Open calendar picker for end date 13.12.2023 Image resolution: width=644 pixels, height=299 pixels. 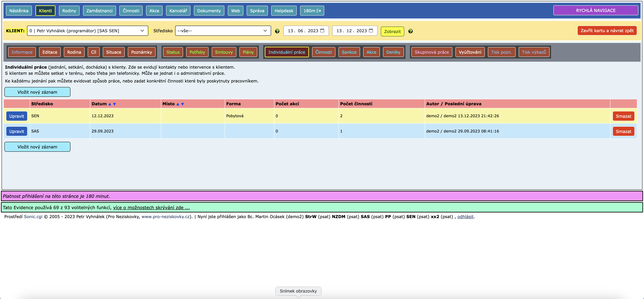pyautogui.click(x=371, y=31)
